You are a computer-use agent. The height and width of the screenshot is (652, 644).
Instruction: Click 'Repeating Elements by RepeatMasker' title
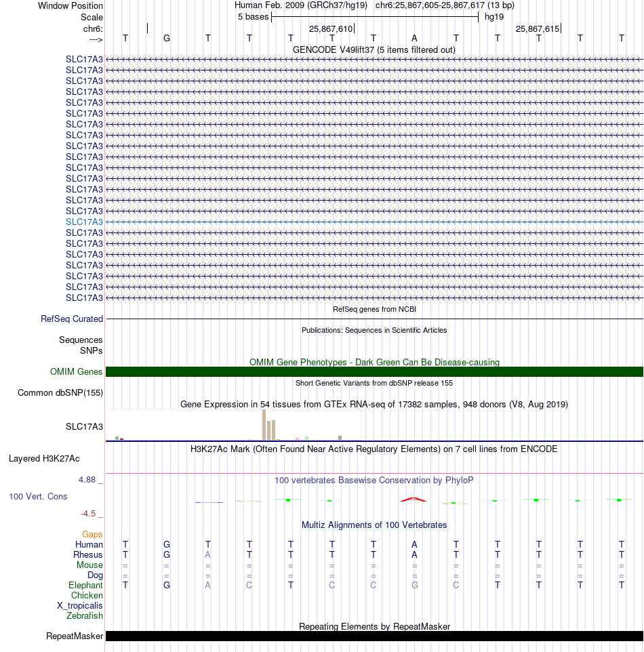point(374,627)
